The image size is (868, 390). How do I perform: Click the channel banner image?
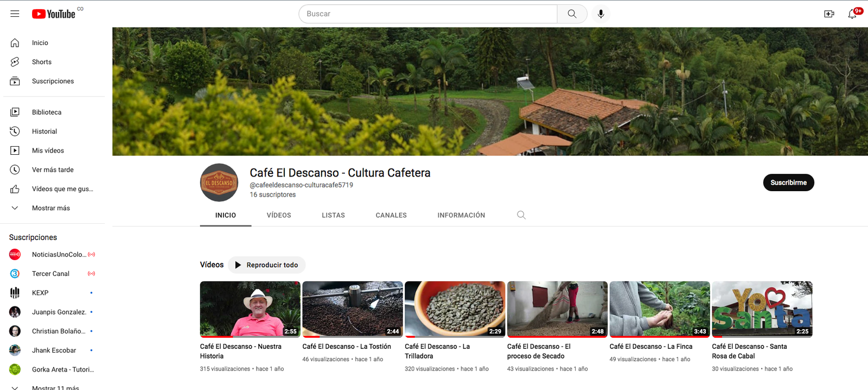click(x=490, y=91)
